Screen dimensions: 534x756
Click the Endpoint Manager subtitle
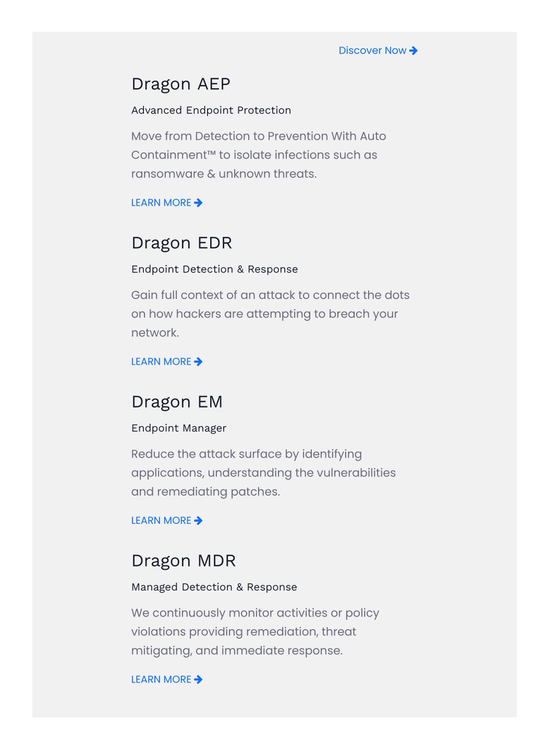coord(179,428)
